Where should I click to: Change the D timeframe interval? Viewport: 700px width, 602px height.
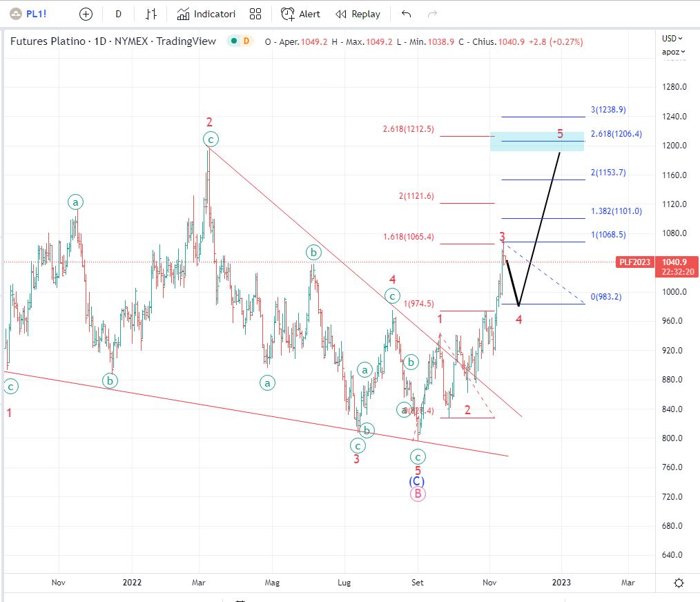[118, 14]
